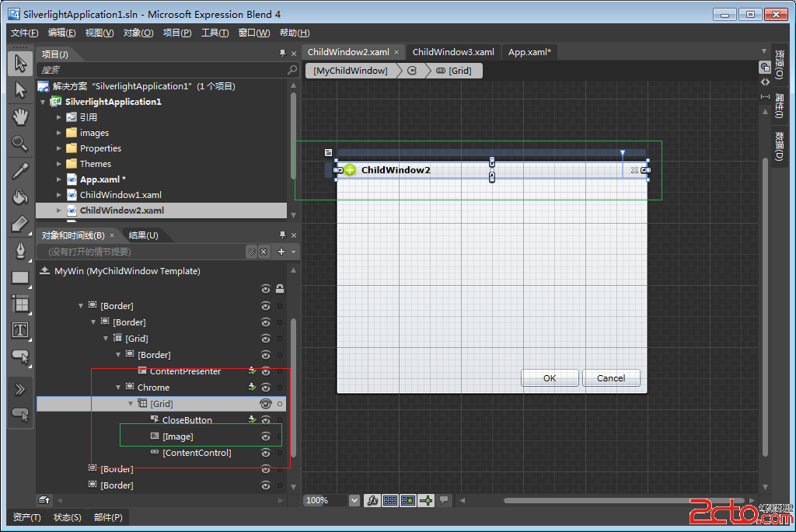Return scope to MyWin template icon
This screenshot has height=532, width=796.
pos(44,271)
